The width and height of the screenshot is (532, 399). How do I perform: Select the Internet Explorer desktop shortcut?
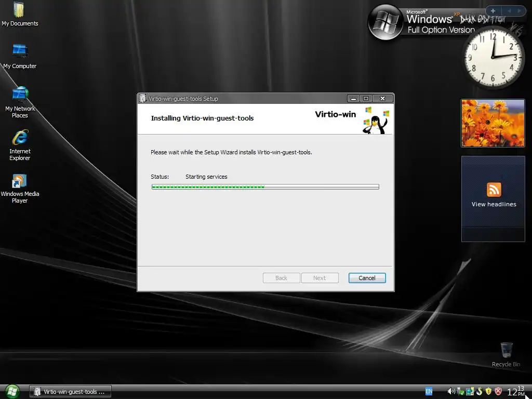click(20, 145)
